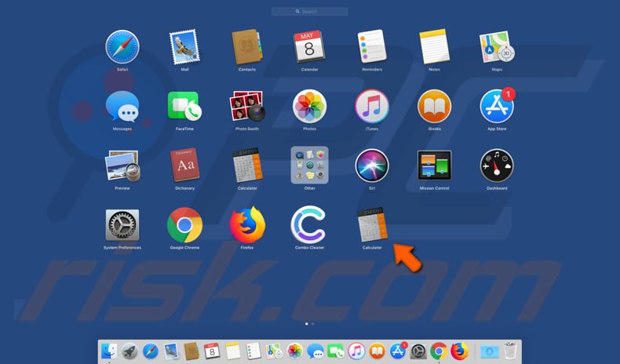This screenshot has height=364, width=620.
Task: Open Contacts in the Launchpad grid
Action: click(x=247, y=46)
